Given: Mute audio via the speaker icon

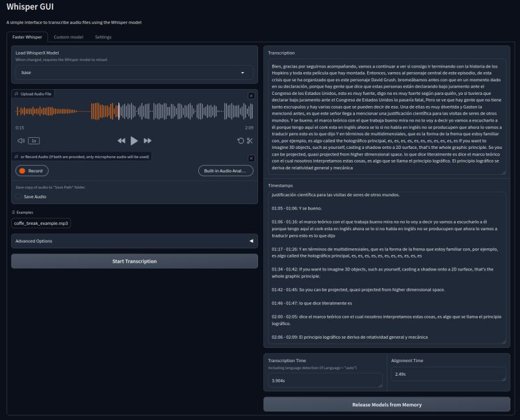Looking at the screenshot, I should pyautogui.click(x=21, y=140).
